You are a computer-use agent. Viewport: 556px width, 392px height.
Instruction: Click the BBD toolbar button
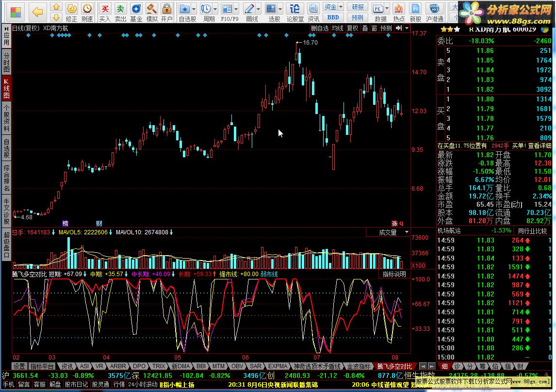333,17
